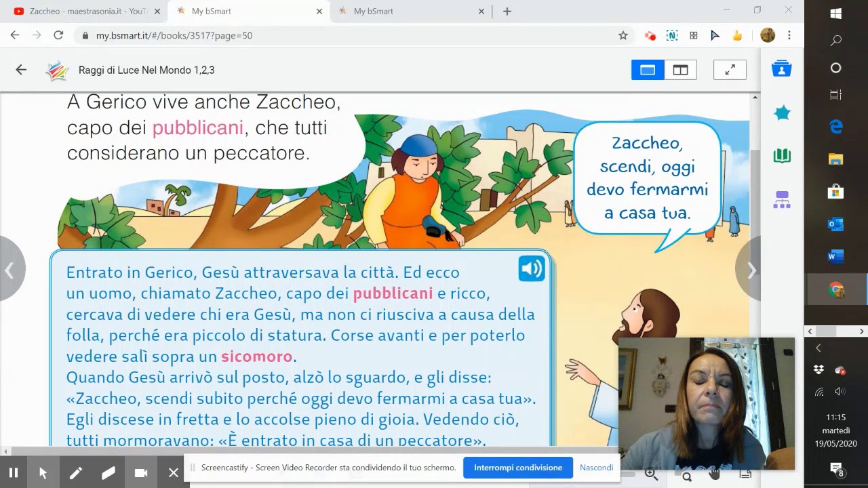Viewport: 868px width, 488px height.
Task: Expand hidden system tray icons chevron
Action: pos(818,348)
